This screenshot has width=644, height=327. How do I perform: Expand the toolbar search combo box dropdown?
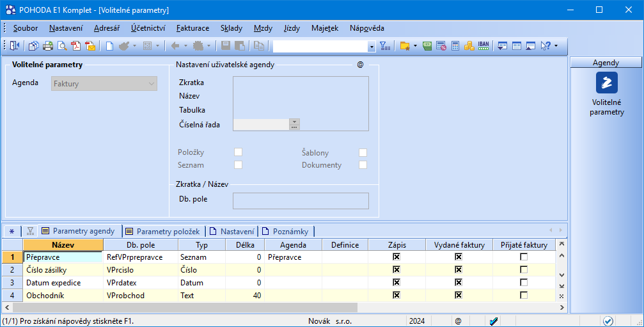pos(372,47)
